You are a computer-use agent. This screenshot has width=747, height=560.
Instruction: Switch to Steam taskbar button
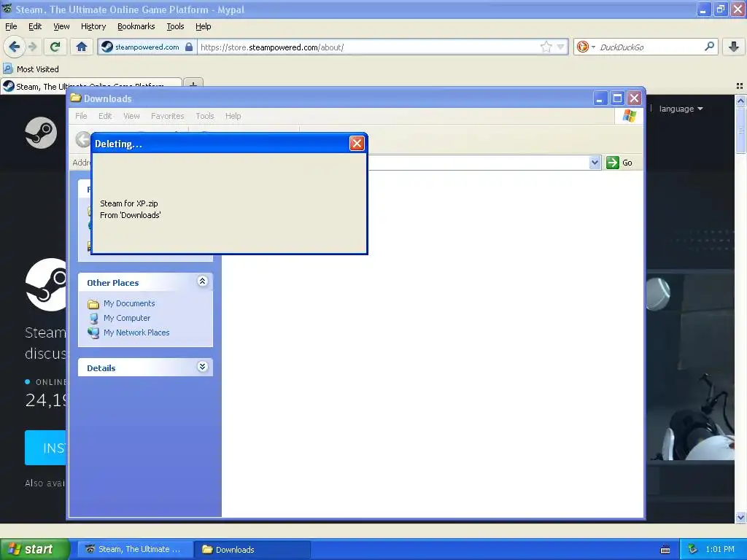[135, 549]
